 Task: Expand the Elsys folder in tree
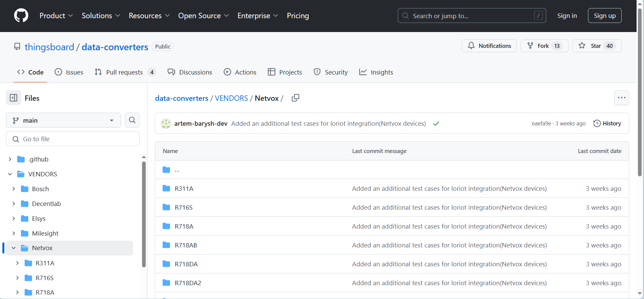(x=14, y=218)
